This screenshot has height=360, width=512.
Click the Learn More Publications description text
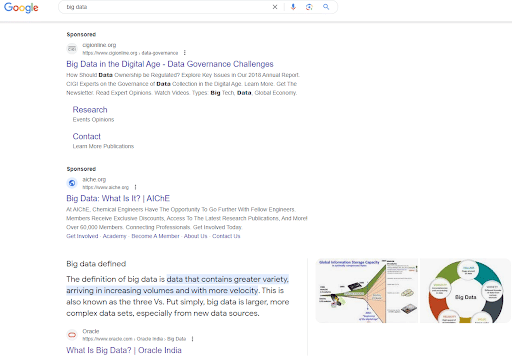pos(103,146)
